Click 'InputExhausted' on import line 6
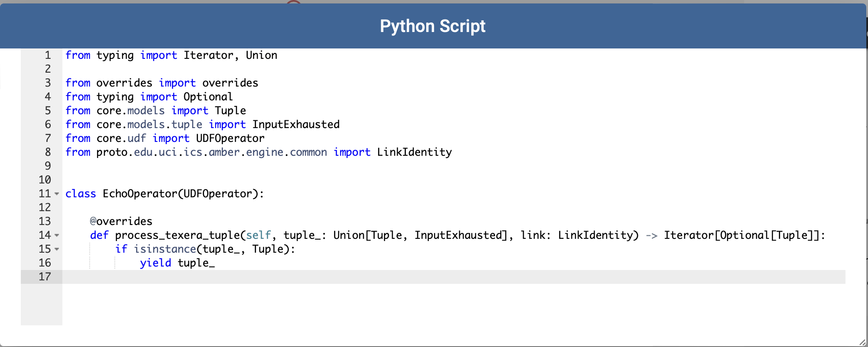Viewport: 868px width, 347px height. 296,125
